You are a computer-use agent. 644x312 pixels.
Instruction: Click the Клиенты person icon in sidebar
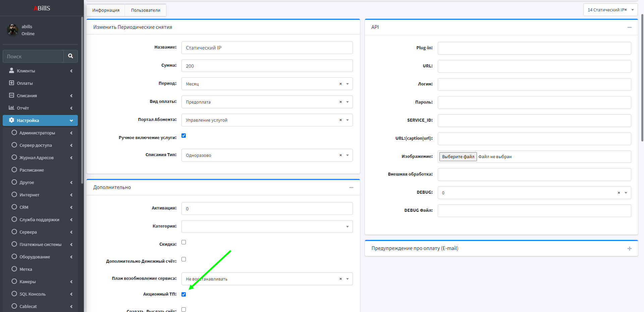[x=11, y=71]
